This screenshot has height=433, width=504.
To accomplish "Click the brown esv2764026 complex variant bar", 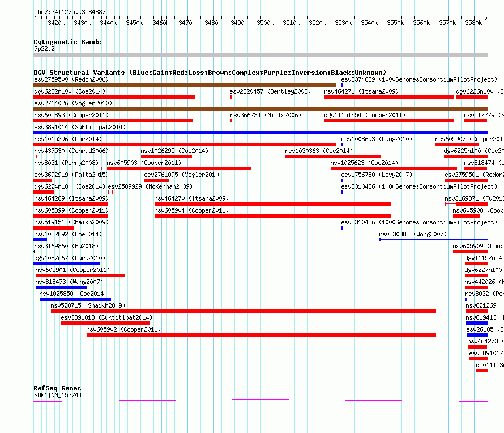I will click(260, 109).
